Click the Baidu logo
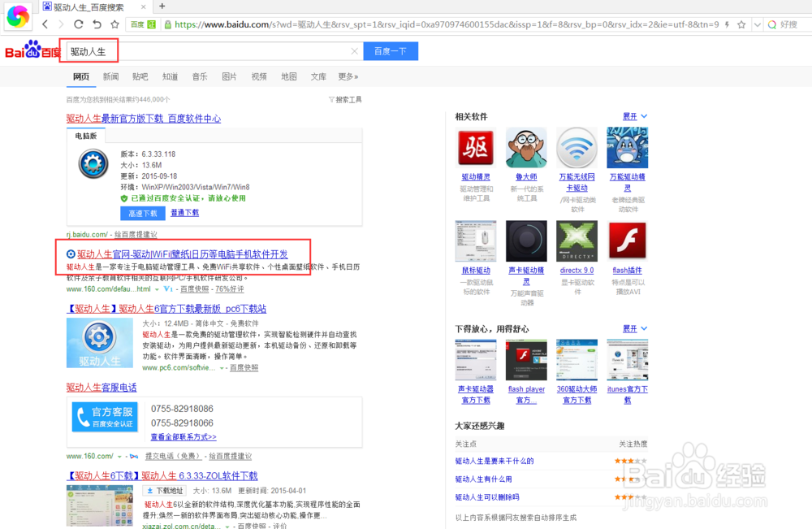812x529 pixels. 32,50
